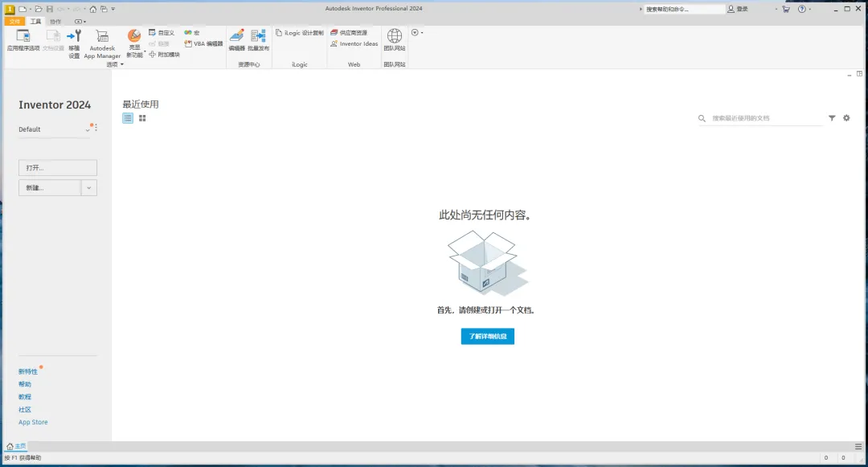Open Inventor Ideas
The width and height of the screenshot is (868, 467).
point(354,43)
